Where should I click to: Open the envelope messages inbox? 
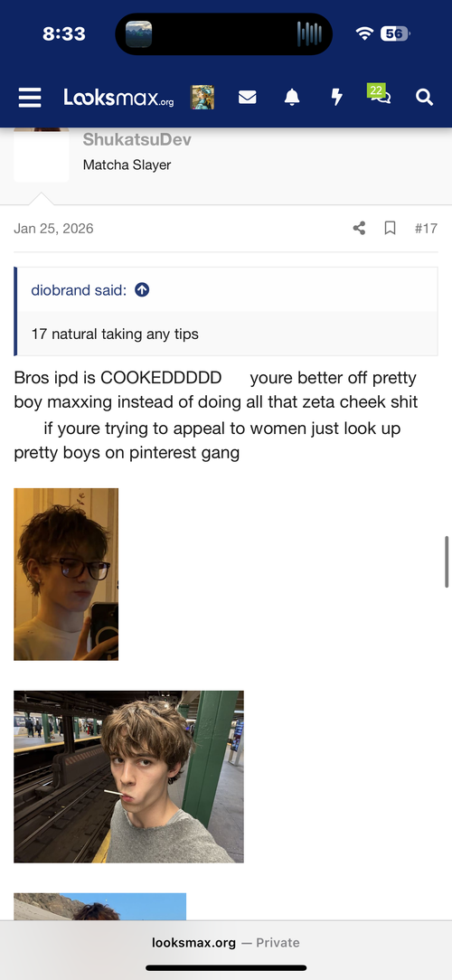[x=248, y=97]
